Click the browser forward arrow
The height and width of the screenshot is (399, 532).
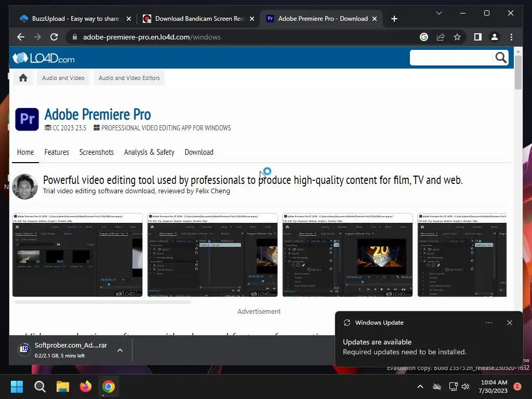tap(37, 37)
